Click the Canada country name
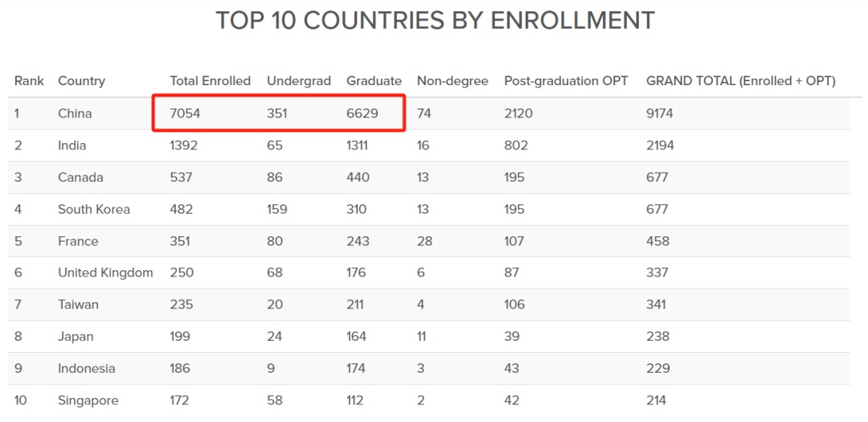This screenshot has height=422, width=868. tap(80, 178)
